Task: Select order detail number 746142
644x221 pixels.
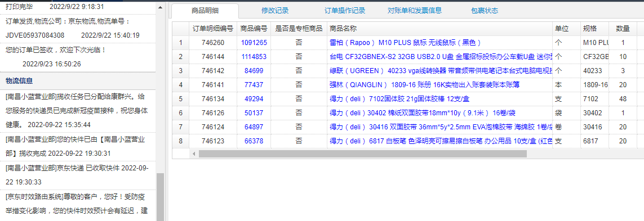Action: (x=213, y=71)
